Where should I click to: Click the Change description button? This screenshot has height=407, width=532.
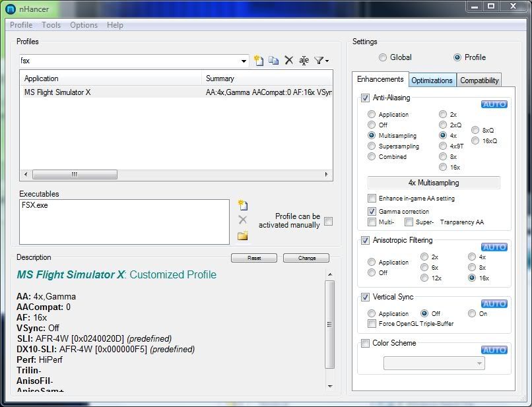306,258
